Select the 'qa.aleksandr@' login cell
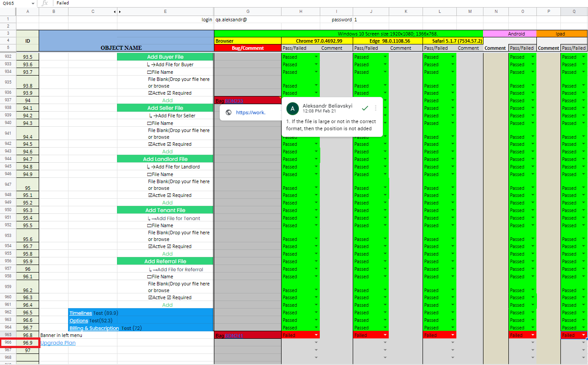588x365 pixels. (248, 20)
